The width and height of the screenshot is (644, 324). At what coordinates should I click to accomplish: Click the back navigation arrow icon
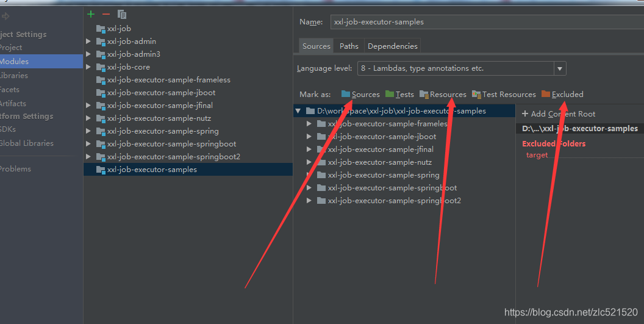pyautogui.click(x=5, y=16)
